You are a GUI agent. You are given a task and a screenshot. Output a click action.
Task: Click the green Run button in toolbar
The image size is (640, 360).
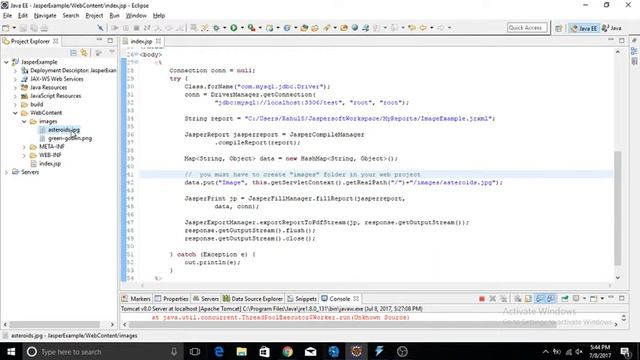(234, 28)
